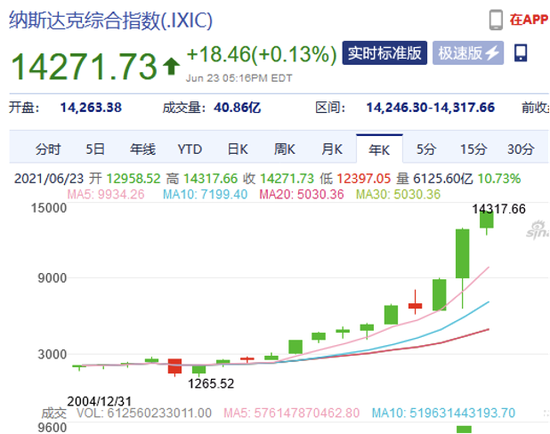Click the volume value 40.86亿
Screen dimensions: 550x434
[237, 107]
